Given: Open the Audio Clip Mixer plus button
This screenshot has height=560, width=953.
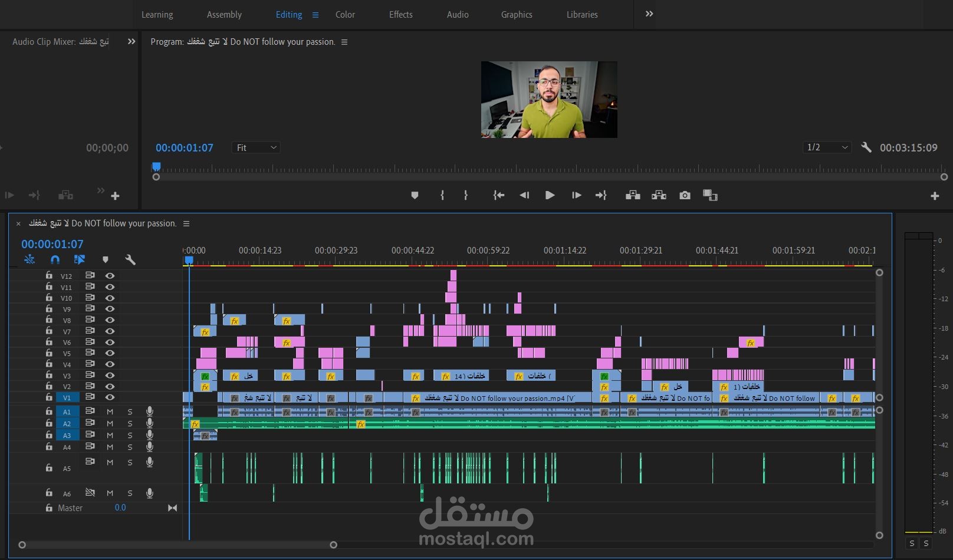Looking at the screenshot, I should pyautogui.click(x=116, y=196).
